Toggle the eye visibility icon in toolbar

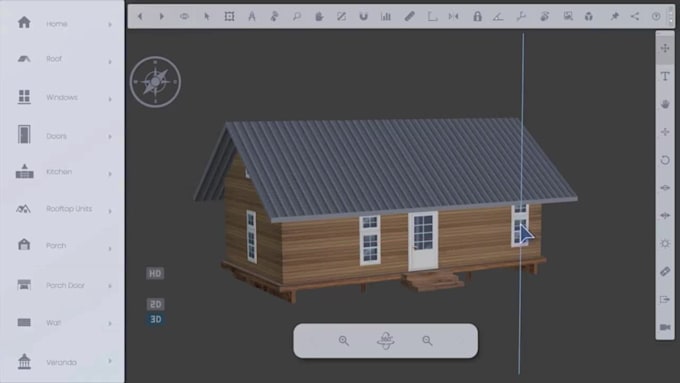click(x=184, y=16)
